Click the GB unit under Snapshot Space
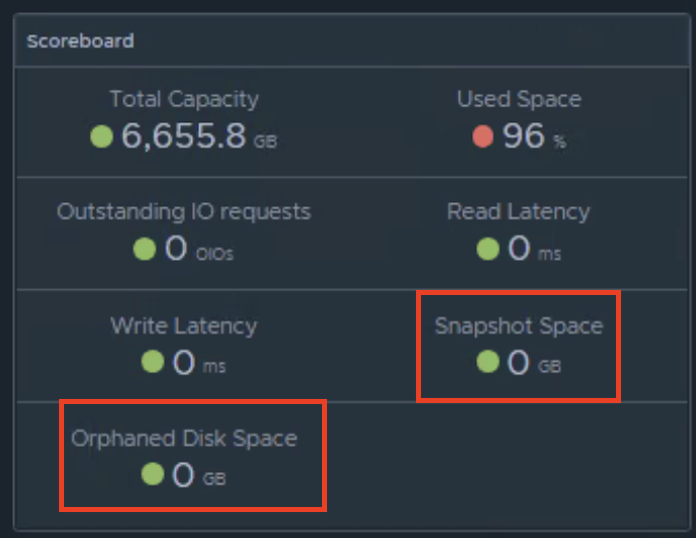Image resolution: width=696 pixels, height=538 pixels. coord(550,366)
